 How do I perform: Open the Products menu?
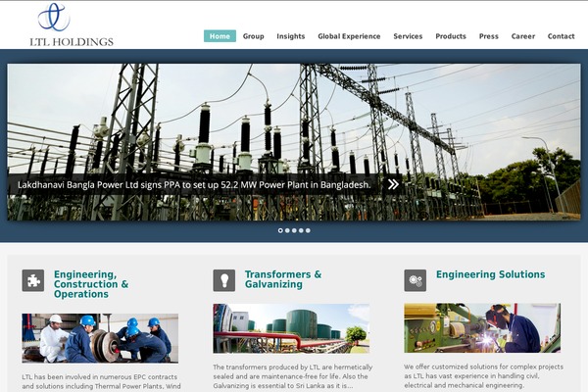[x=451, y=36]
